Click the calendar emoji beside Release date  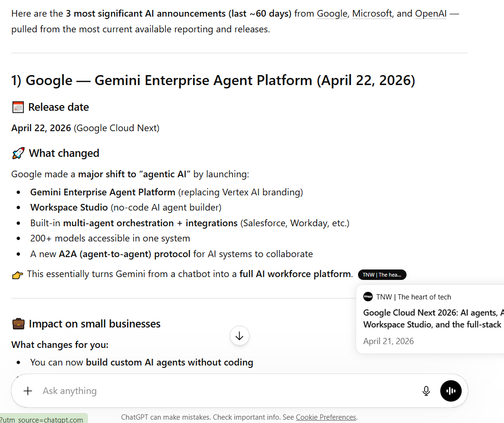pyautogui.click(x=18, y=107)
